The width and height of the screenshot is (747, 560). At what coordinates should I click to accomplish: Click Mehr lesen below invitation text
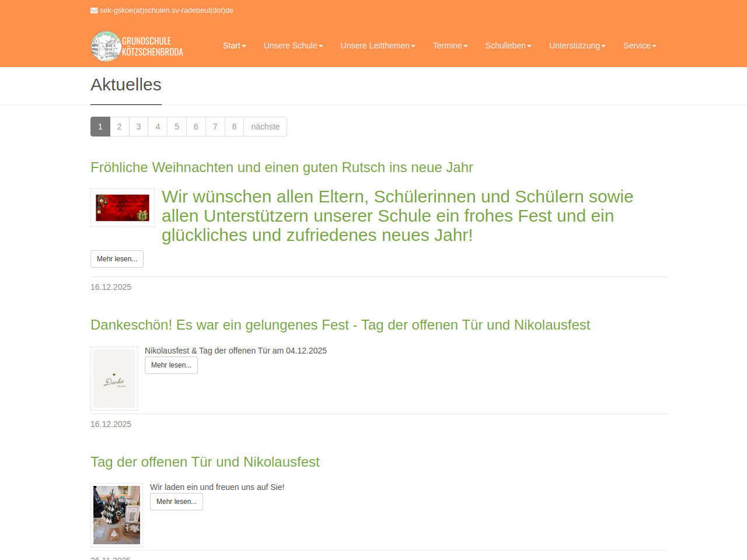176,502
